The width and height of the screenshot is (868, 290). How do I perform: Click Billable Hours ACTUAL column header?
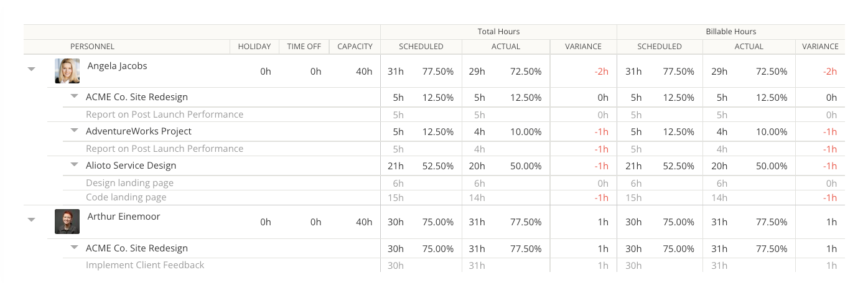point(749,47)
